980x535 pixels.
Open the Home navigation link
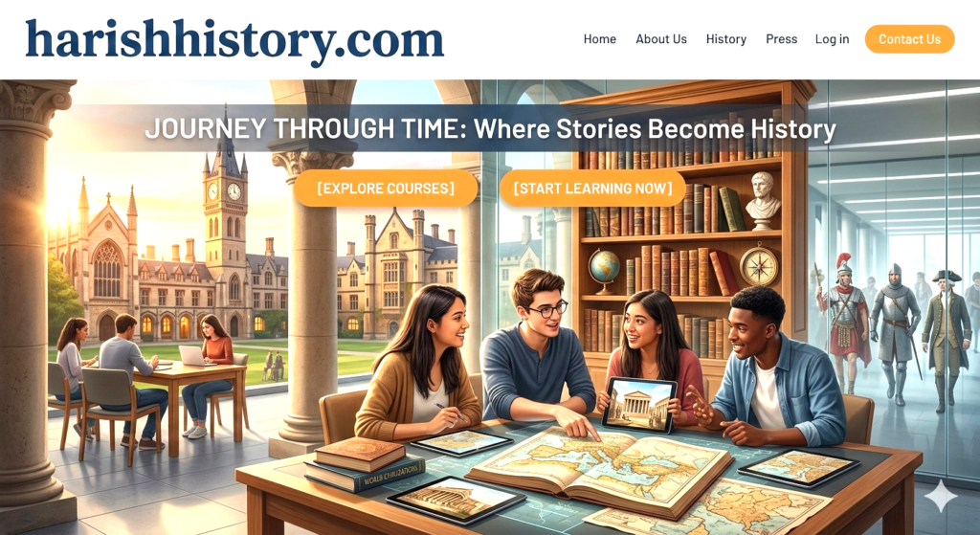pyautogui.click(x=599, y=38)
